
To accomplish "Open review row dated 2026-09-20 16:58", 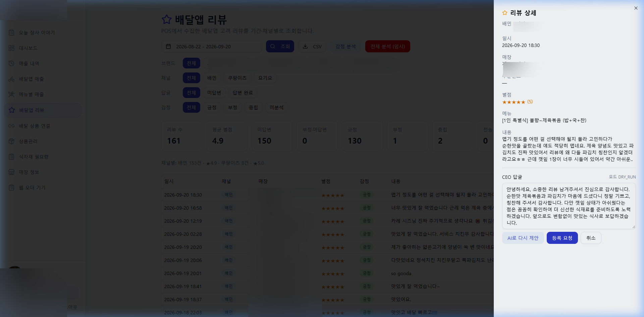I will click(x=327, y=208).
